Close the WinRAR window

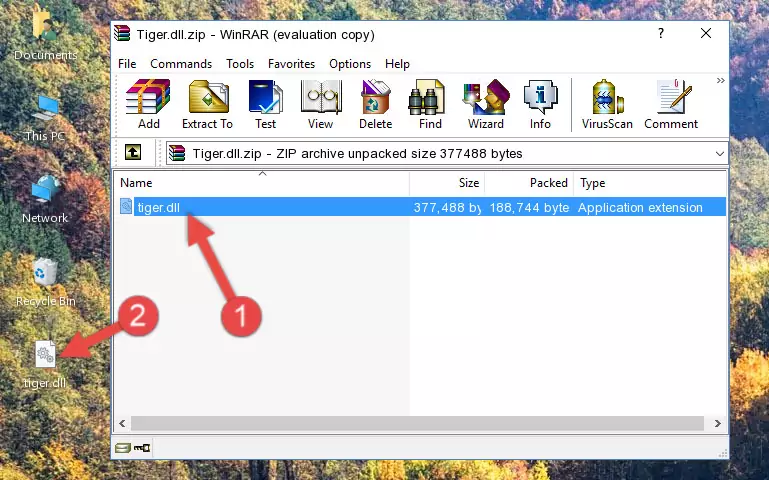click(x=706, y=33)
